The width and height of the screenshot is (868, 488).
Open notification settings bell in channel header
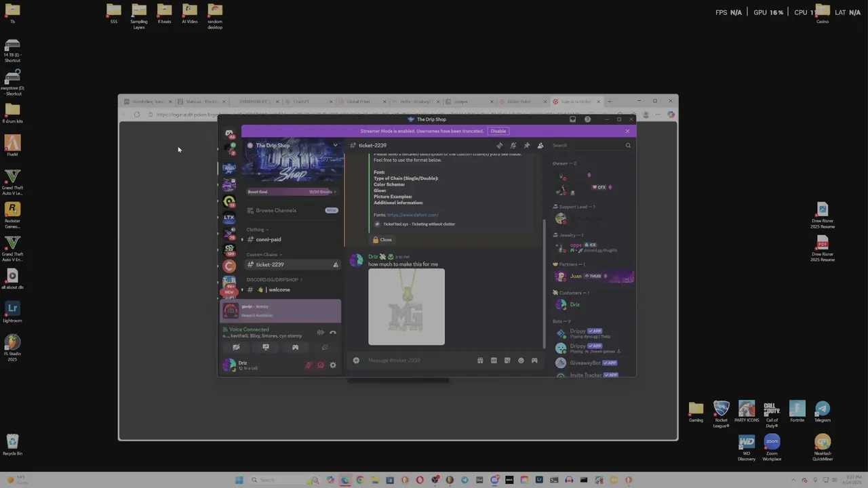click(513, 145)
